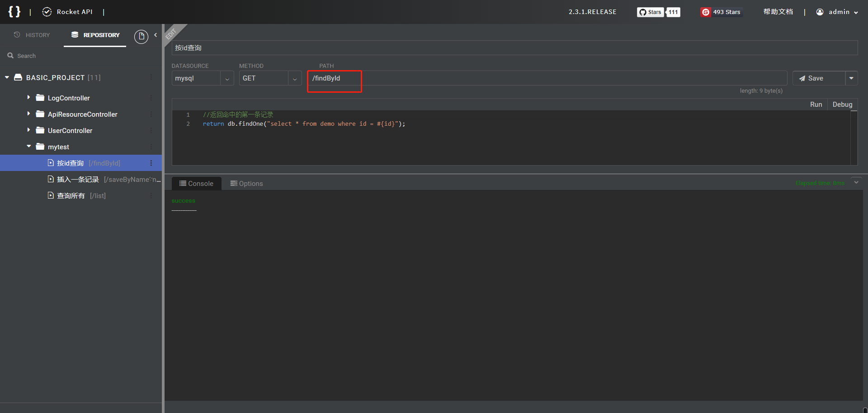Open the 帮助文档 help link
The width and height of the screenshot is (868, 413).
point(778,12)
